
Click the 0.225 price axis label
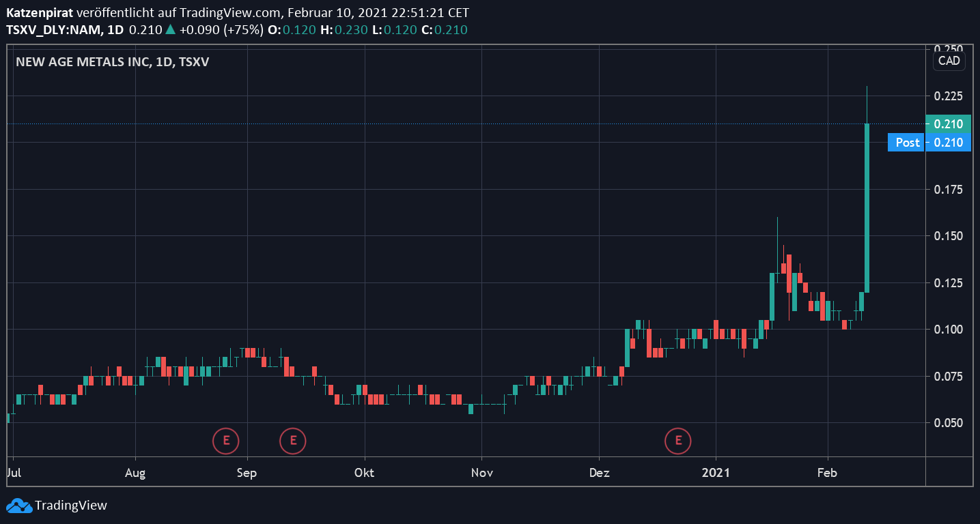[x=948, y=96]
